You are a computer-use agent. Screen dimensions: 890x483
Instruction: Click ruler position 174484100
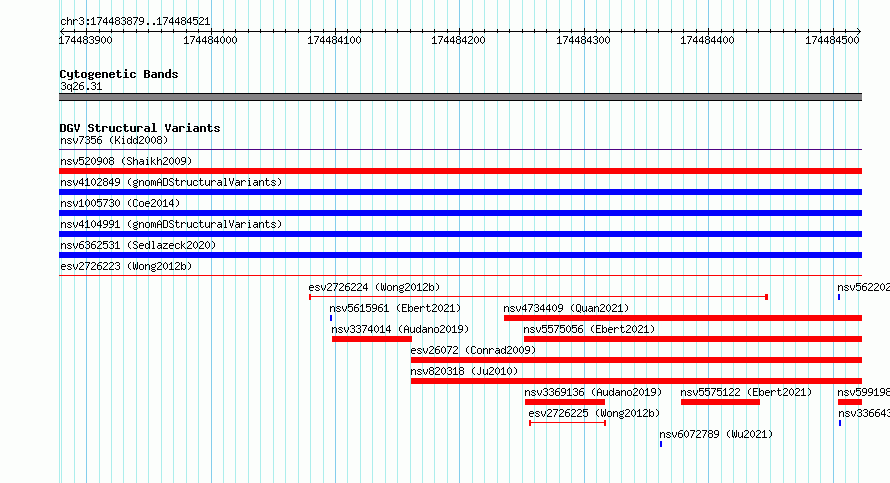pyautogui.click(x=334, y=40)
